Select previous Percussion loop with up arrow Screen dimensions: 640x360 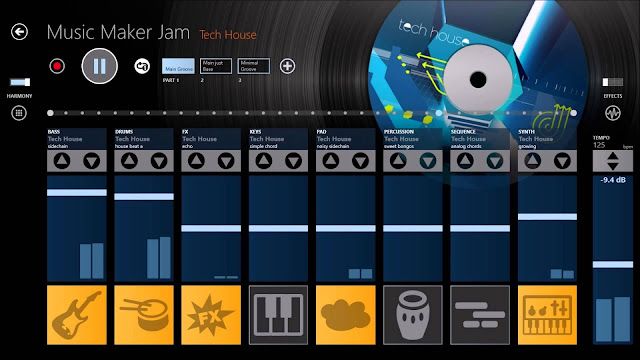tap(398, 161)
